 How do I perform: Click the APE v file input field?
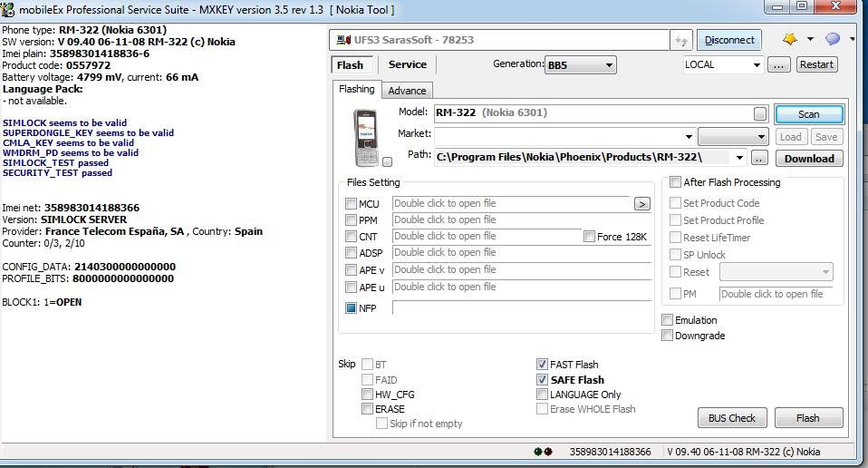(522, 269)
